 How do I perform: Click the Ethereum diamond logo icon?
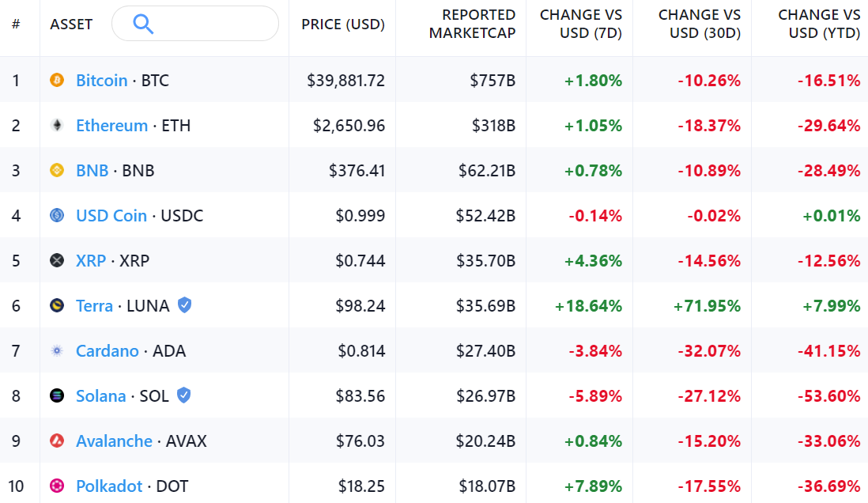tap(57, 125)
